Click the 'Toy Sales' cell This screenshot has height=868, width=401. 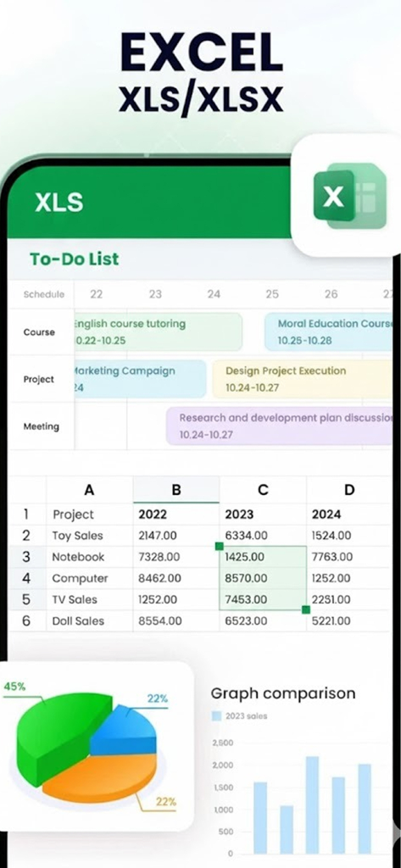tap(89, 536)
